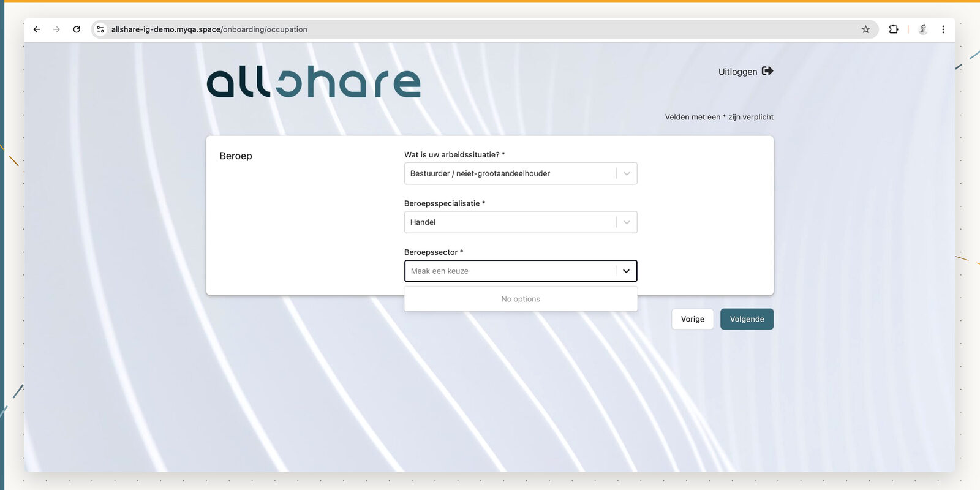The image size is (980, 490).
Task: Expand the chevron on the arbeidssituatie field
Action: click(627, 173)
